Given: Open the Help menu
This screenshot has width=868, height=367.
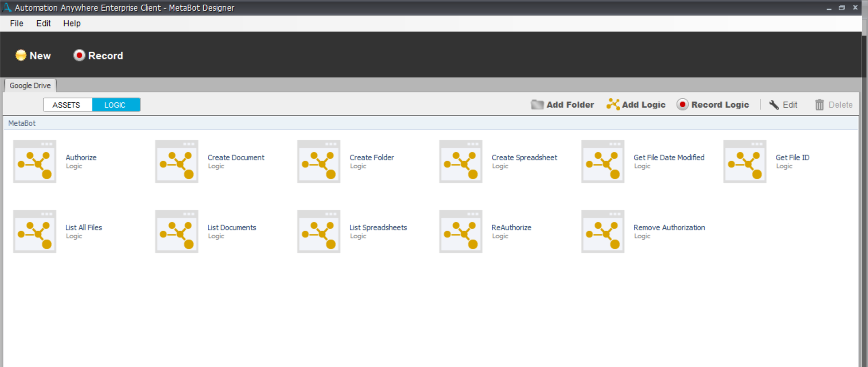Looking at the screenshot, I should (x=72, y=23).
